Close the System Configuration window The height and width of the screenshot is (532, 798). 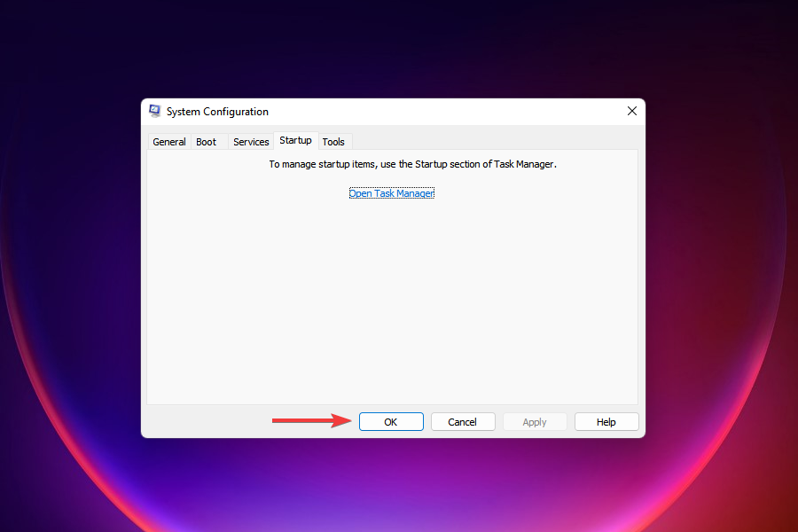[631, 111]
